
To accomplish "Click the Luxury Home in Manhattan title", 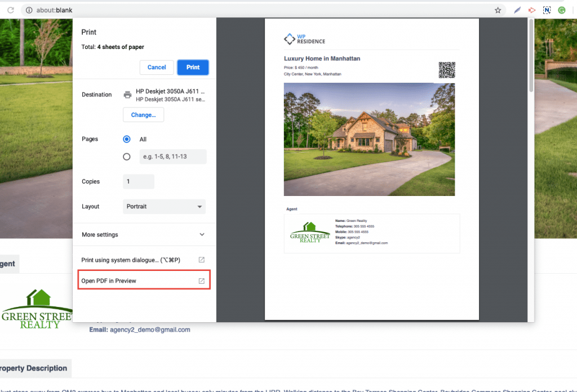I will (x=322, y=59).
